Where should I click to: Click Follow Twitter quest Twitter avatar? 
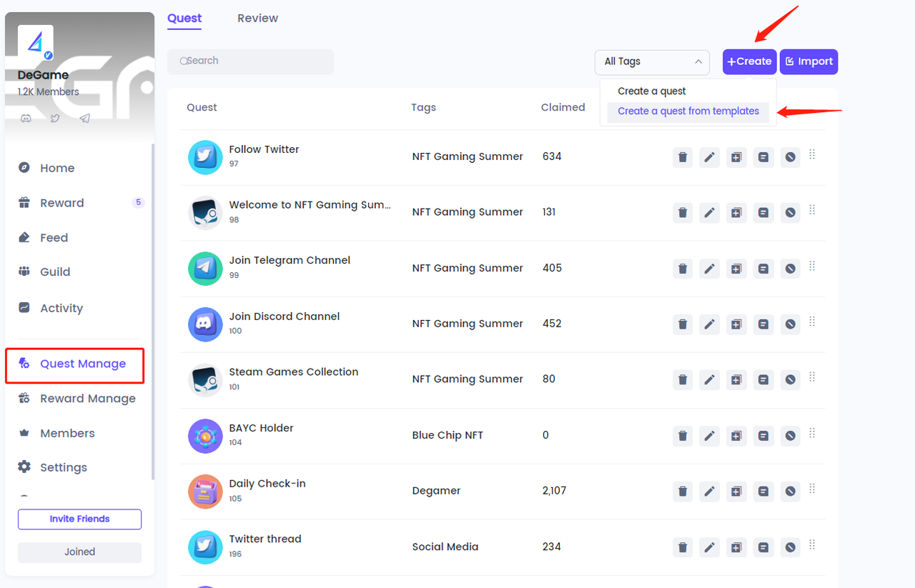click(x=205, y=157)
